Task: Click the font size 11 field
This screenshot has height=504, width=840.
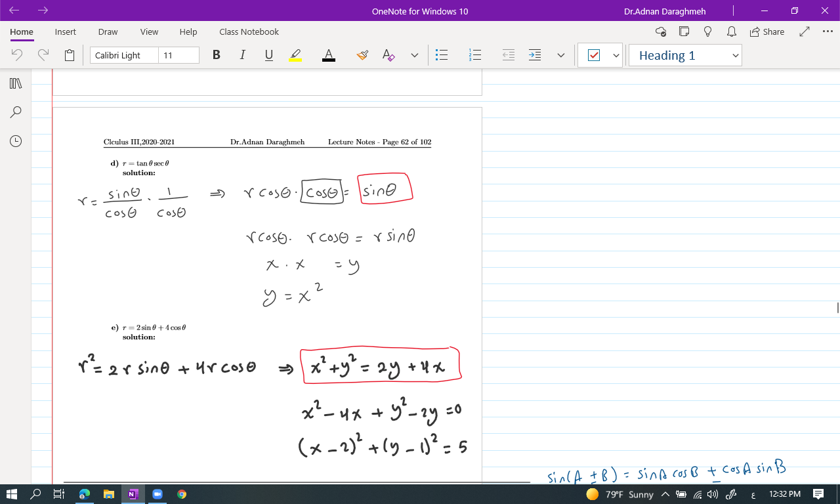Action: (178, 55)
